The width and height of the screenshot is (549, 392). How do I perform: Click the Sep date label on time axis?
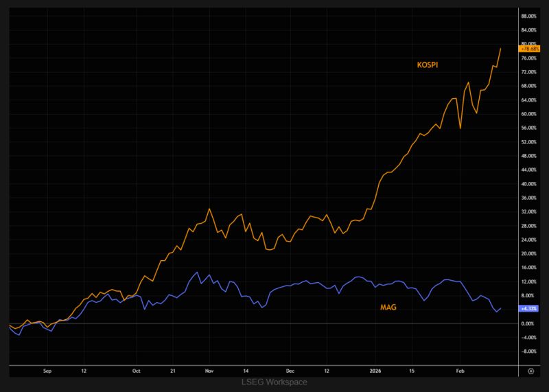click(x=47, y=371)
